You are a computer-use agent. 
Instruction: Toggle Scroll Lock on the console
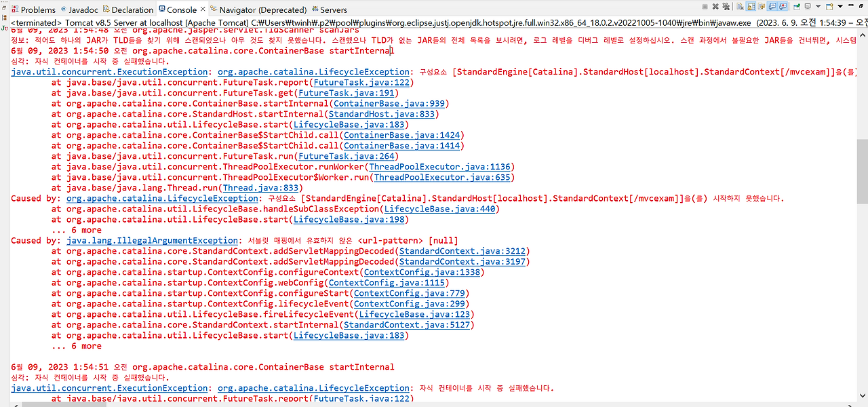pos(751,5)
